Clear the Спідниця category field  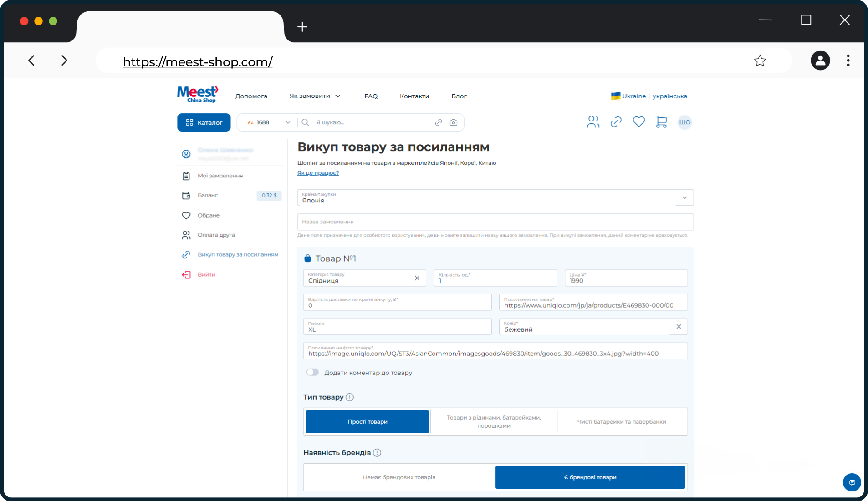417,278
